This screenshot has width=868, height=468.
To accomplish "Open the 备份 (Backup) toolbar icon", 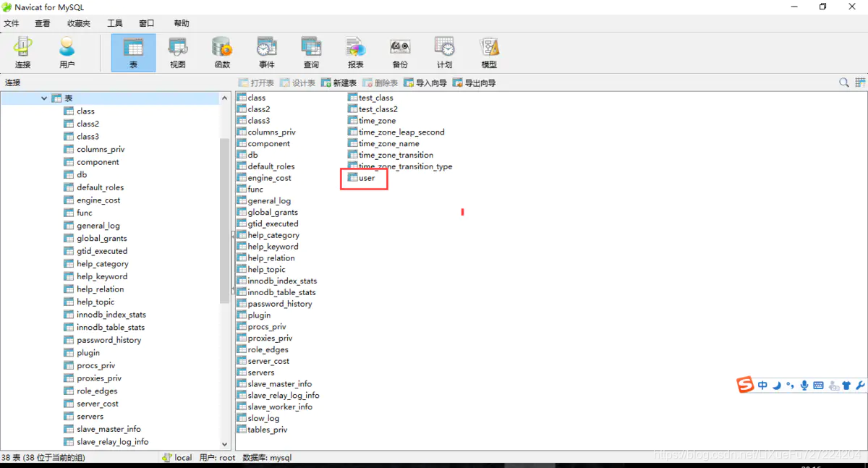I will [x=400, y=53].
